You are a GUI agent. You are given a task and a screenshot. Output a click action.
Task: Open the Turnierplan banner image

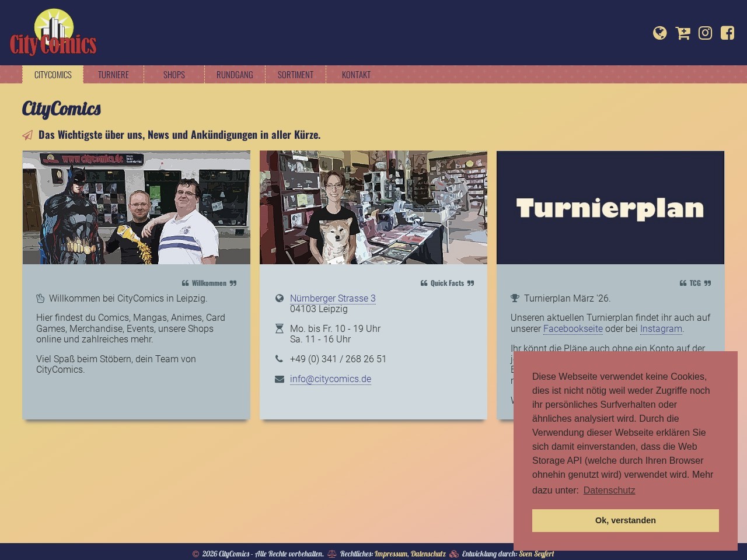coord(610,208)
